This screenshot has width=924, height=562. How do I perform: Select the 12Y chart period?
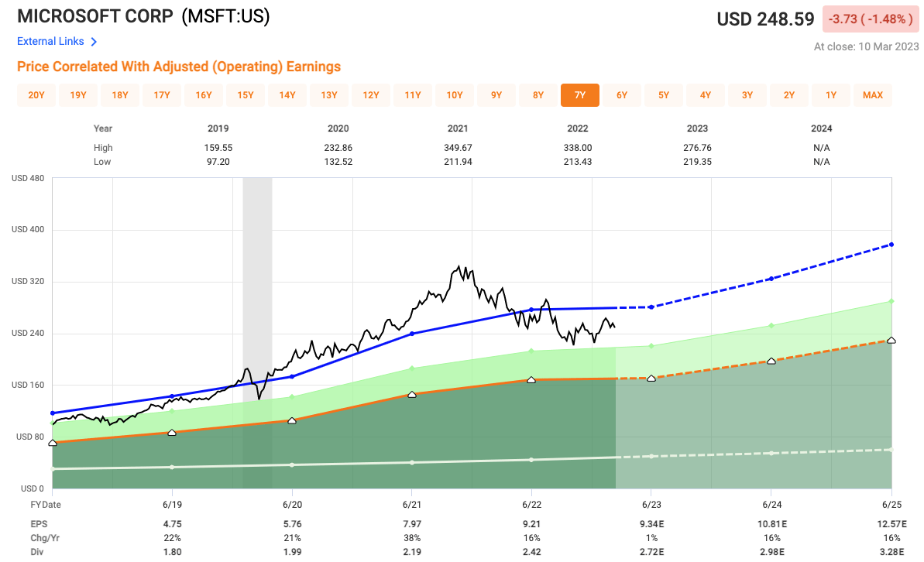pos(371,94)
